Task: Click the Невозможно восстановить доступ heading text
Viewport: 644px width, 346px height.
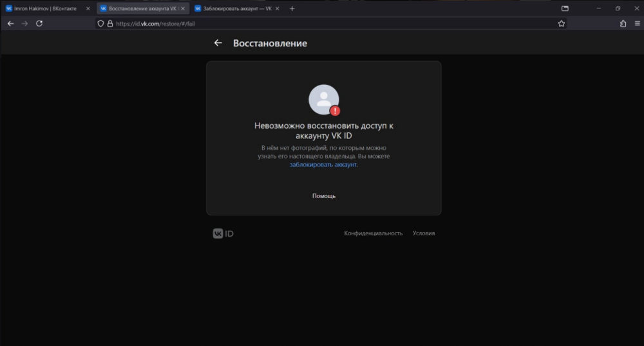Action: 324,131
